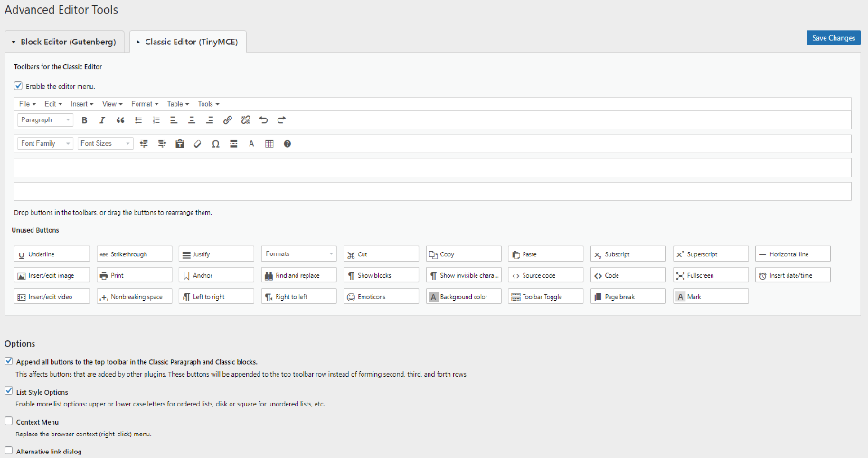The image size is (868, 458).
Task: Click the Save Changes button
Action: click(833, 38)
